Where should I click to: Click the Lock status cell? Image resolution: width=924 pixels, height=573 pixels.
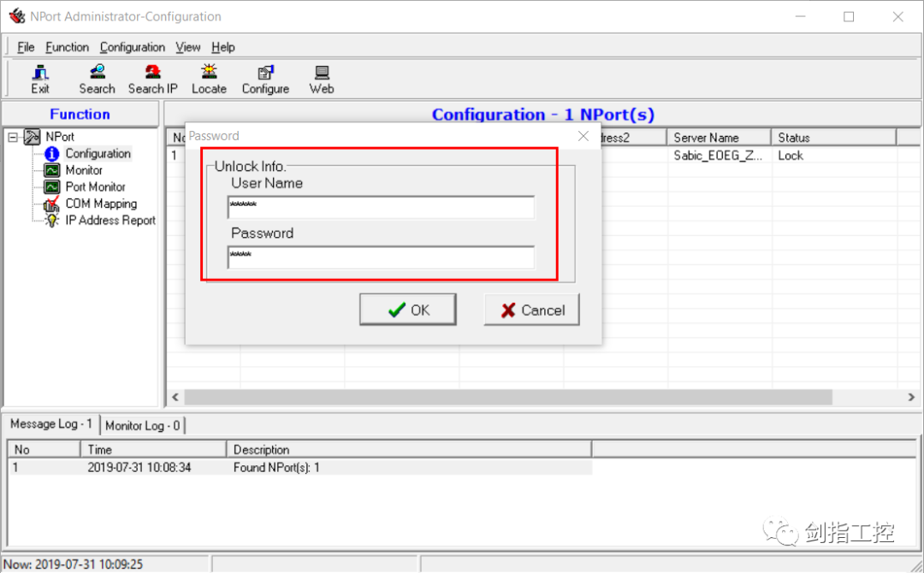coord(791,156)
